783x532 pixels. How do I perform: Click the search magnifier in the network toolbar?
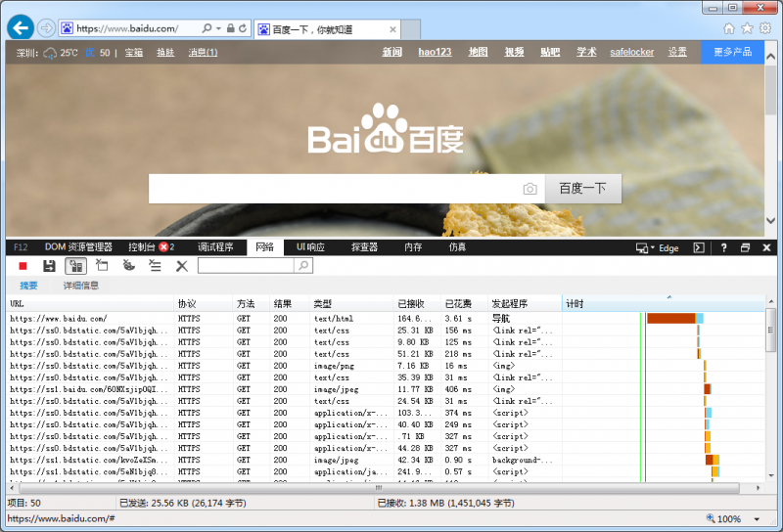pos(303,265)
